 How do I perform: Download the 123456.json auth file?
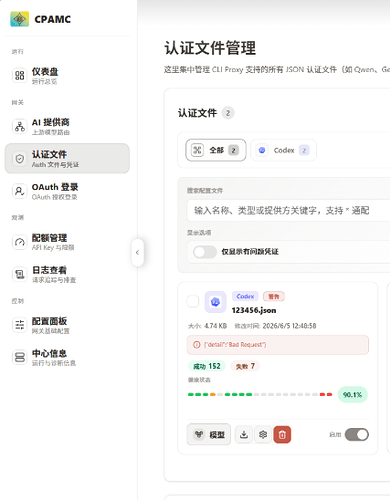point(244,434)
